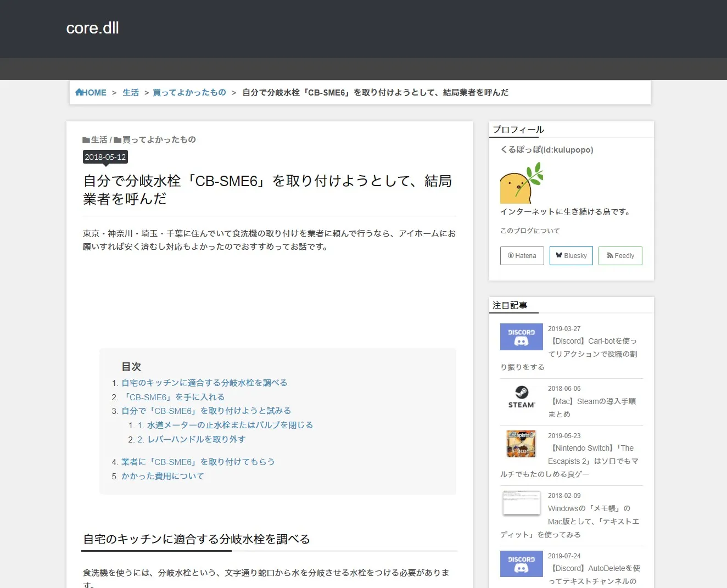Click the Hatena button
Viewport: 727px width, 588px height.
pos(522,256)
